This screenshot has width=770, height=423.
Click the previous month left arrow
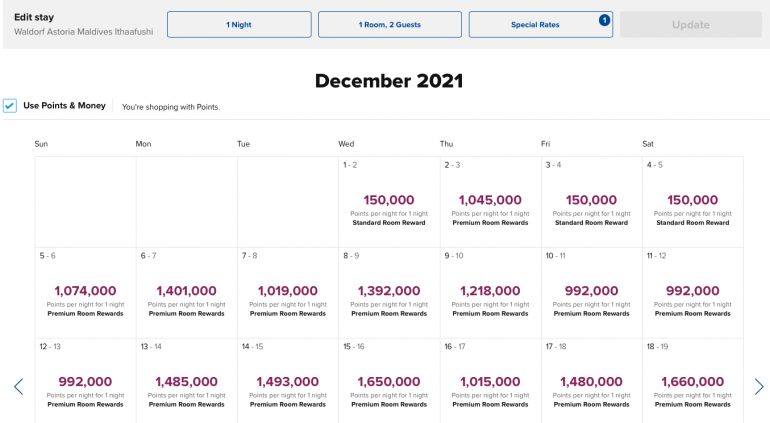click(x=18, y=387)
